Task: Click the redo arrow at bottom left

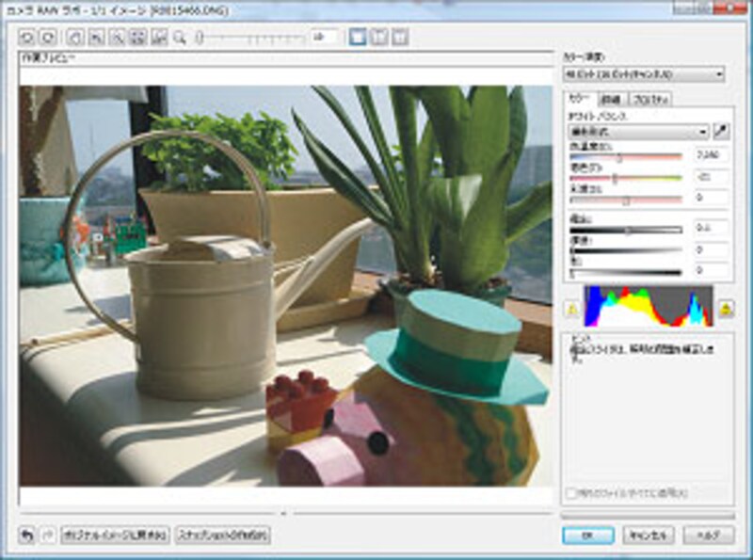Action: click(x=48, y=535)
